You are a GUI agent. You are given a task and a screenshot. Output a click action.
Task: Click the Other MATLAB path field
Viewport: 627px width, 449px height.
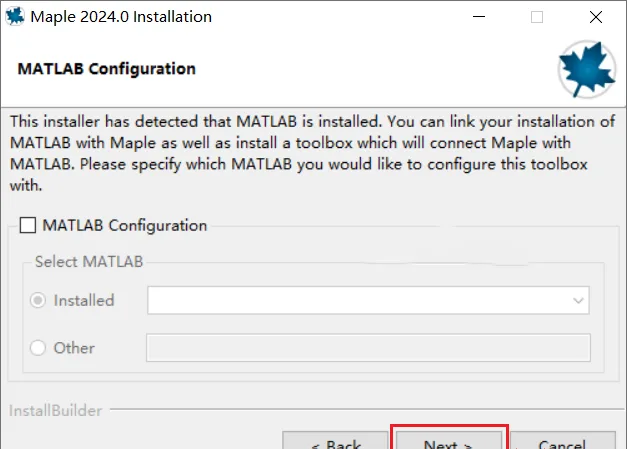point(368,348)
